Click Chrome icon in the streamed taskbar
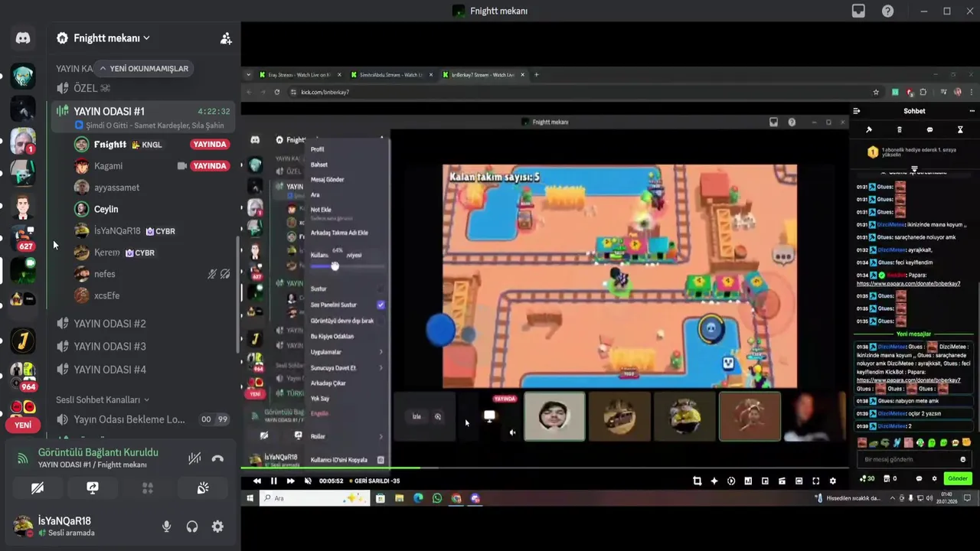The width and height of the screenshot is (980, 551). [x=456, y=498]
